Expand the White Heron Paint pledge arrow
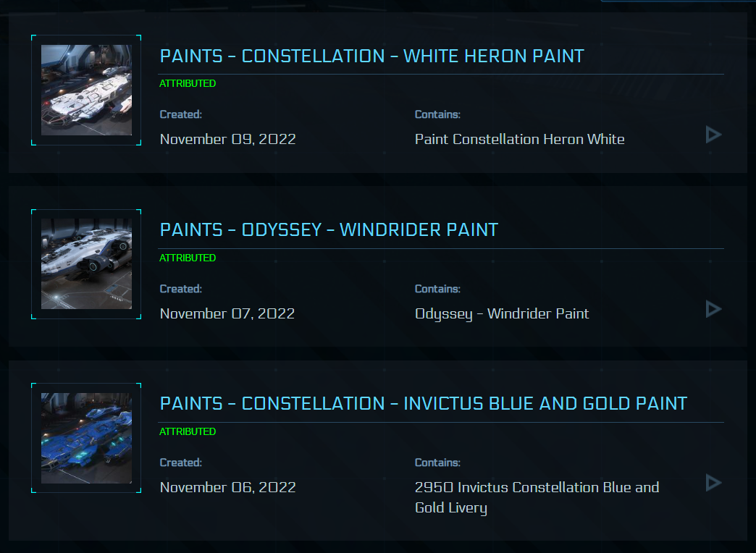Viewport: 756px width, 553px height. coord(713,135)
